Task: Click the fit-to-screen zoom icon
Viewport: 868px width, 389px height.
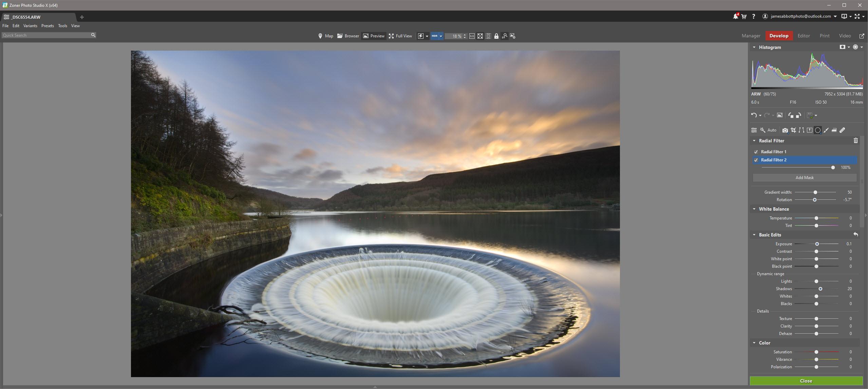Action: coord(480,36)
